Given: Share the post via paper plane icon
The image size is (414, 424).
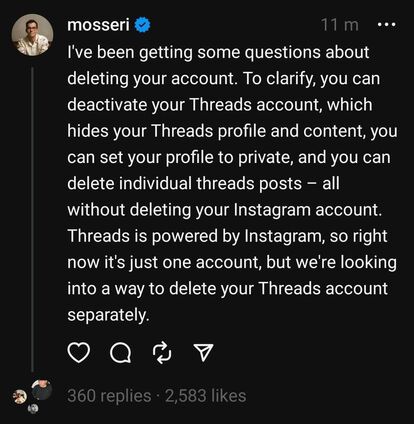Looking at the screenshot, I should tap(203, 352).
